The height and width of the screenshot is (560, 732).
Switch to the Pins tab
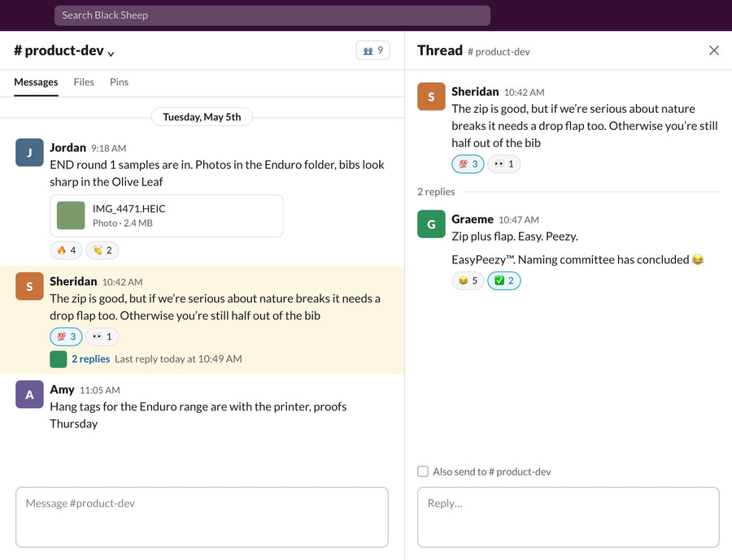point(119,82)
